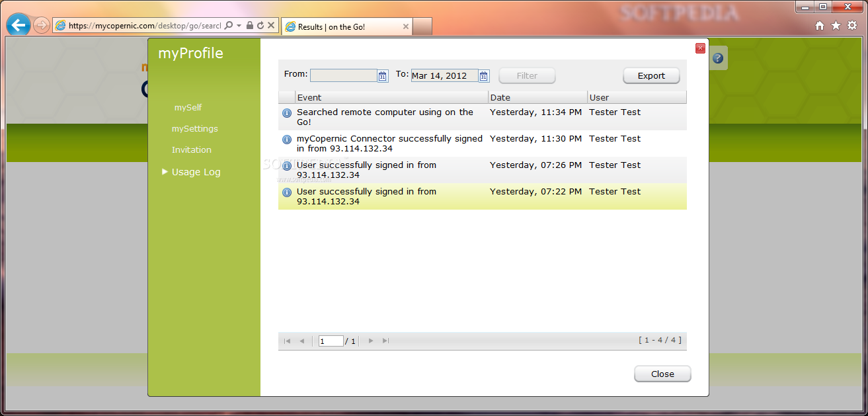Click the security lock icon in address bar
Screen dimensions: 868x416
click(250, 26)
